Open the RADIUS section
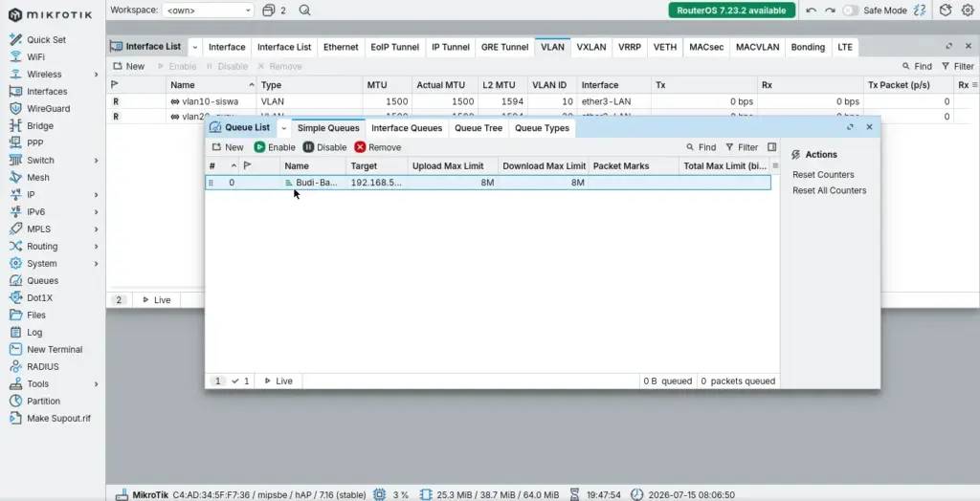The image size is (980, 501). tap(42, 367)
